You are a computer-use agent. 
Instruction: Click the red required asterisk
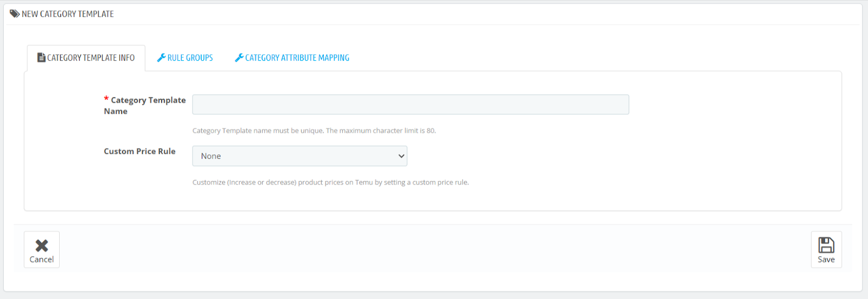click(106, 99)
